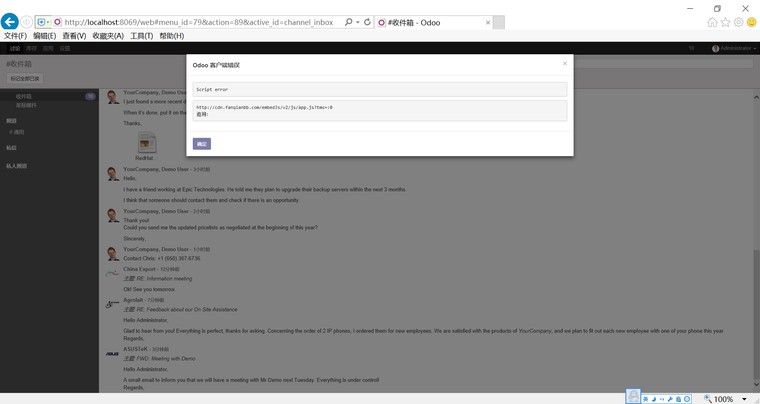Open the compatibility shield icon in address bar
Viewport: 760px width, 404px height.
43,22
